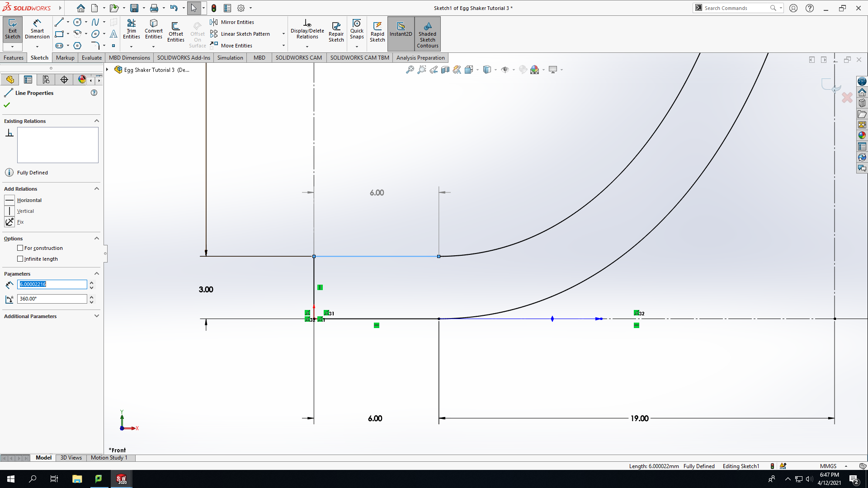Viewport: 868px width, 488px height.
Task: Click the Repair Sketch tool
Action: click(336, 32)
